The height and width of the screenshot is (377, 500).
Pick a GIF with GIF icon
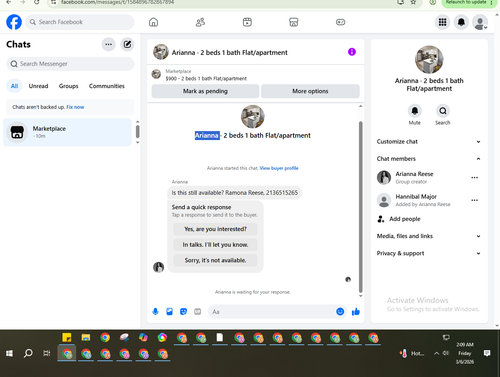pyautogui.click(x=198, y=312)
